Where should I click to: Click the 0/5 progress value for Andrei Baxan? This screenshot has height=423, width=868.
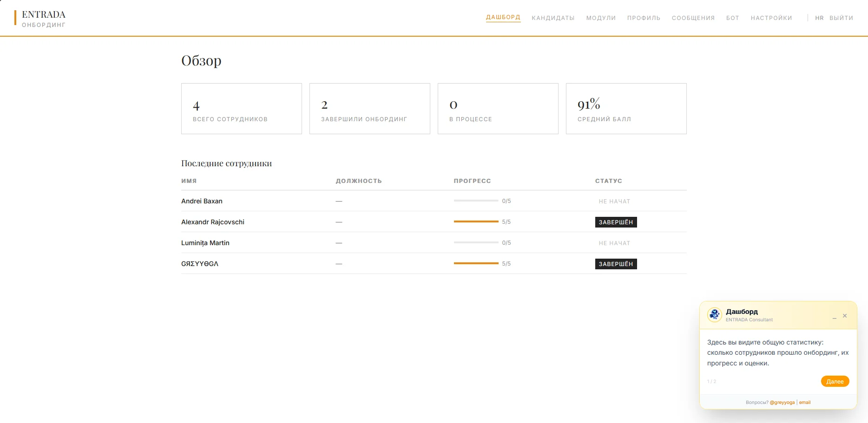click(506, 201)
